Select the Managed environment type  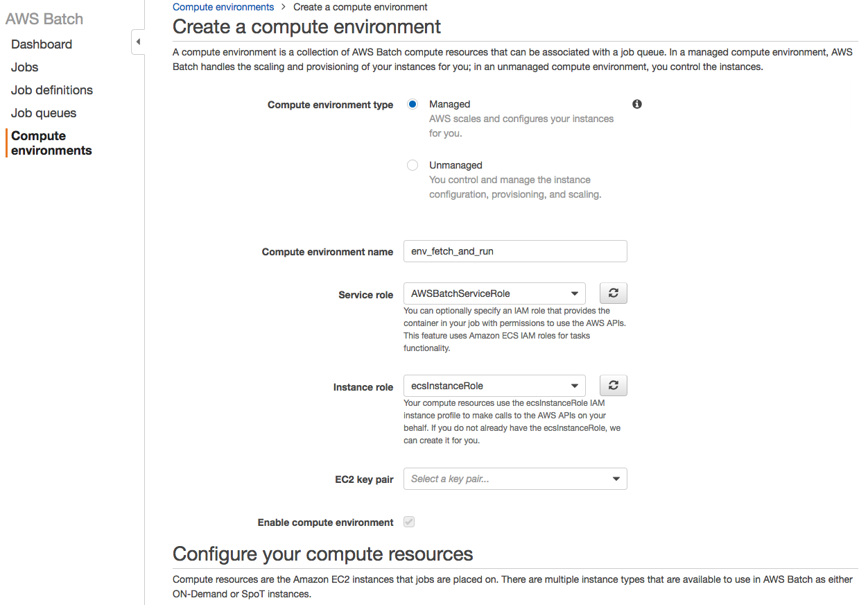413,104
